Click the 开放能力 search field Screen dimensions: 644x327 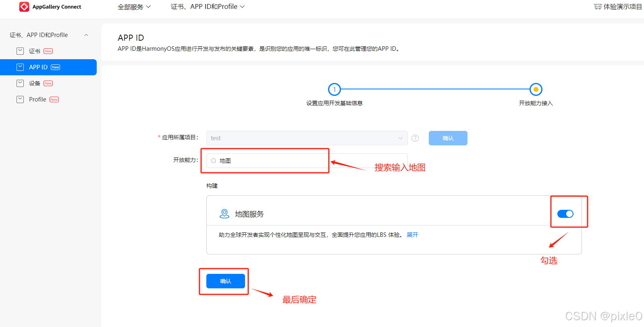(307, 161)
